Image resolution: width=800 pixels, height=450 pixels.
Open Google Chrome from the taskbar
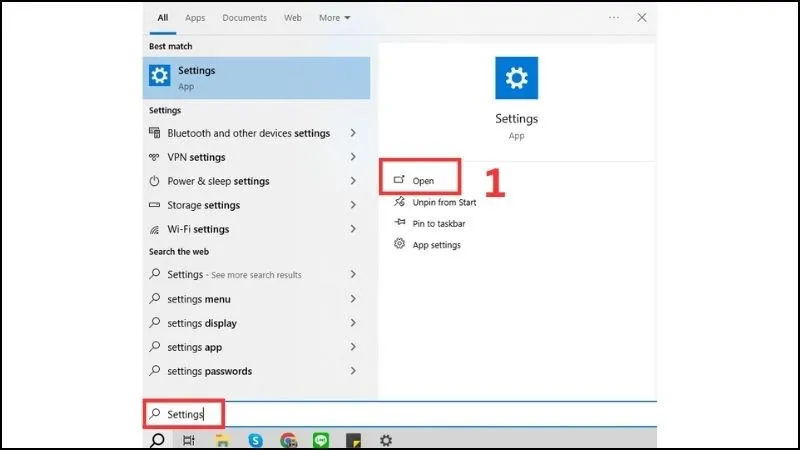pyautogui.click(x=288, y=440)
